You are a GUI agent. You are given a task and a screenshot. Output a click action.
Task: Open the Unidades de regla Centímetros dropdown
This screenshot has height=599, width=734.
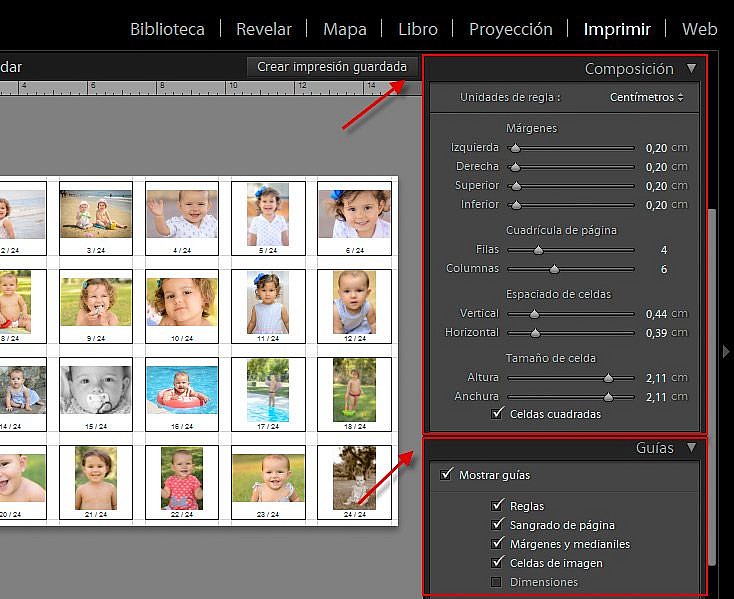(x=646, y=97)
